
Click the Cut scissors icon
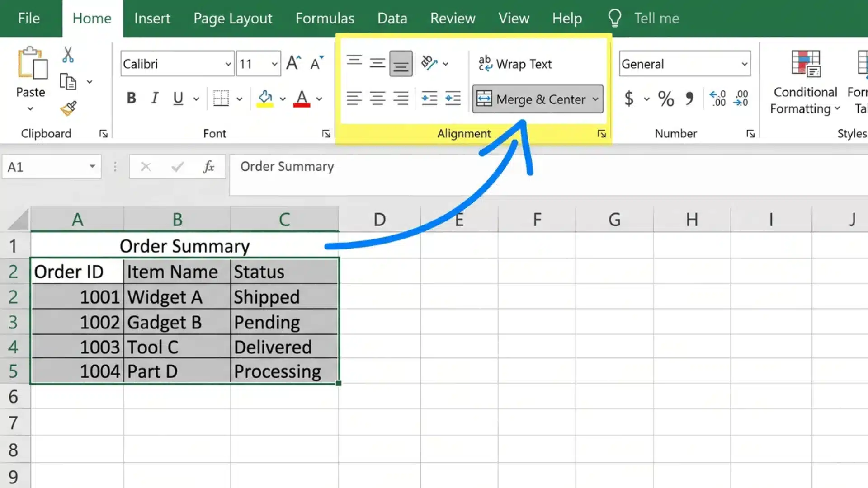coord(68,55)
